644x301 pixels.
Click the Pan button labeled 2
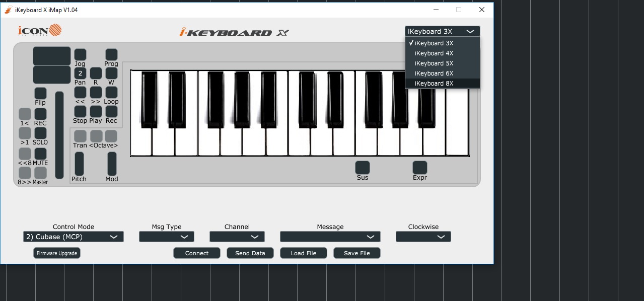click(x=80, y=73)
